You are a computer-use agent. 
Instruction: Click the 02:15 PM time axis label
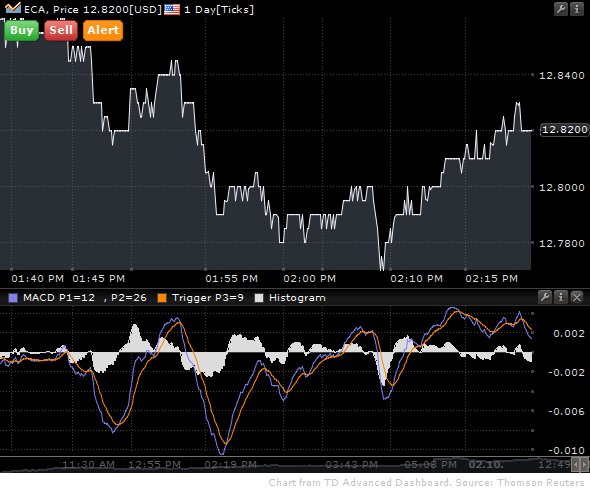pos(491,278)
